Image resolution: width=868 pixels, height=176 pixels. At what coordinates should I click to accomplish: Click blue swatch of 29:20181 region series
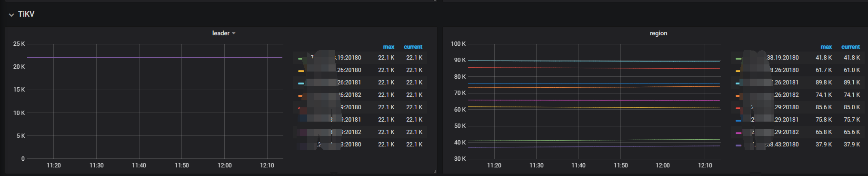coord(738,121)
